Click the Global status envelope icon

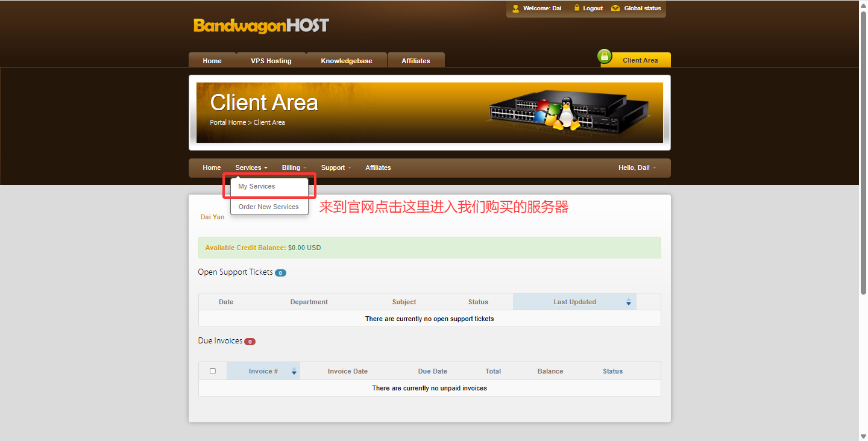point(615,8)
